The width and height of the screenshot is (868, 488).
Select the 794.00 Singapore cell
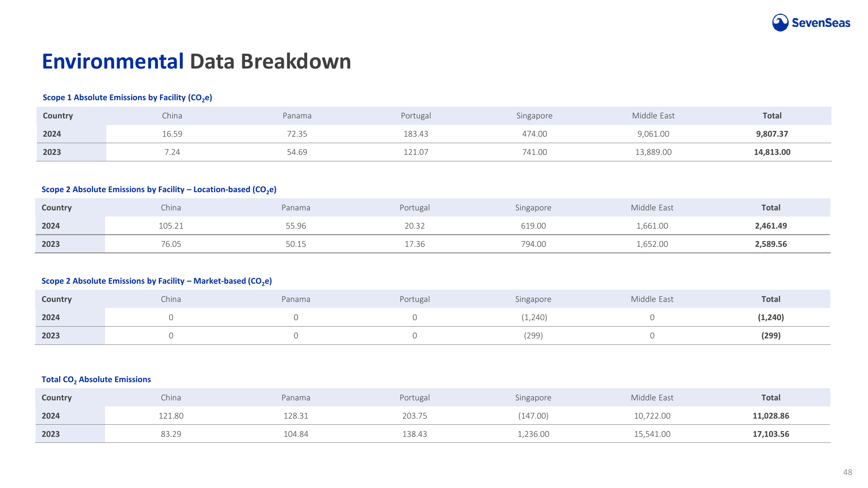533,244
